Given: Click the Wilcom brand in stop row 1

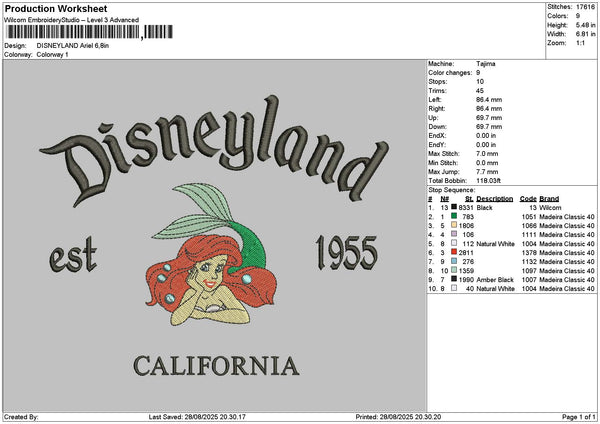Looking at the screenshot, I should click(550, 208).
